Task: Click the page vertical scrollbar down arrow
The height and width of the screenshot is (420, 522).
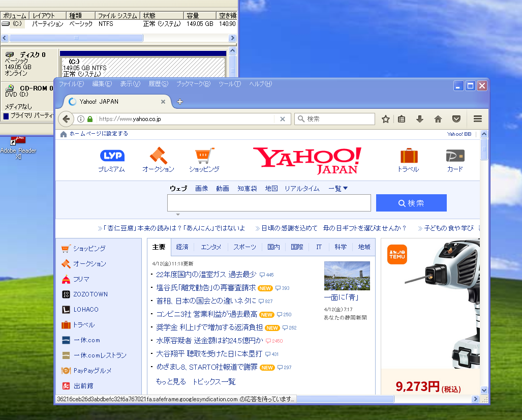Action: coord(484,390)
